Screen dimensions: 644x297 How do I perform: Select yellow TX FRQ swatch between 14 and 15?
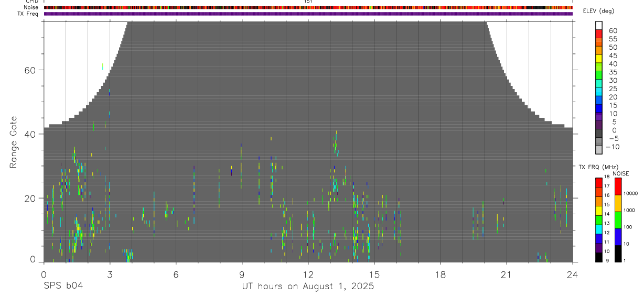tap(599, 211)
